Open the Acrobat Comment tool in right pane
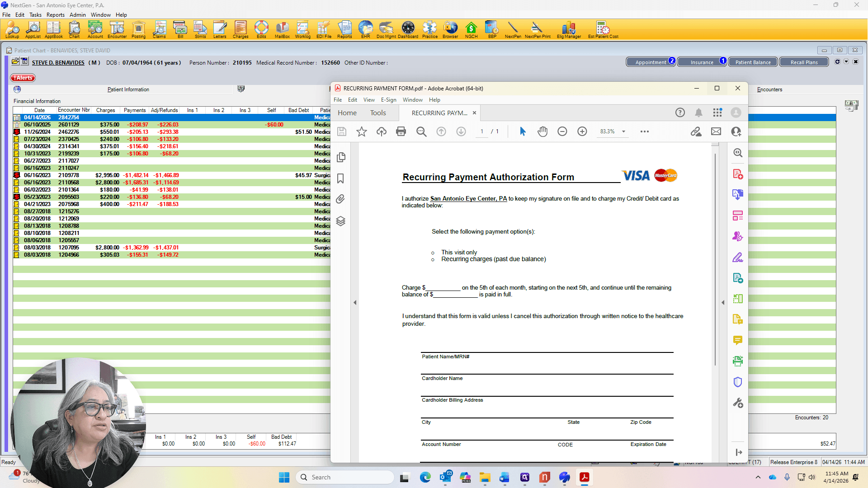Viewport: 868px width, 488px height. [738, 340]
